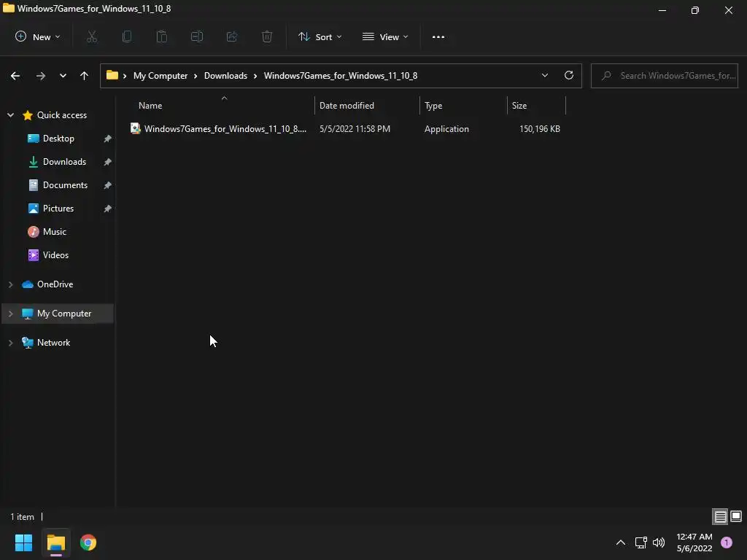Expand the Network tree node

pyautogui.click(x=10, y=343)
